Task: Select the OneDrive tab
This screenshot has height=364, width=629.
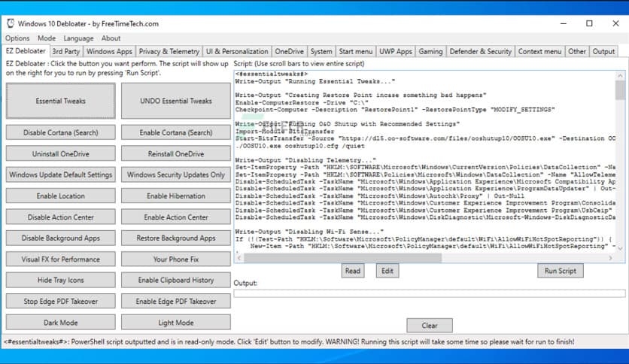Action: (x=289, y=51)
